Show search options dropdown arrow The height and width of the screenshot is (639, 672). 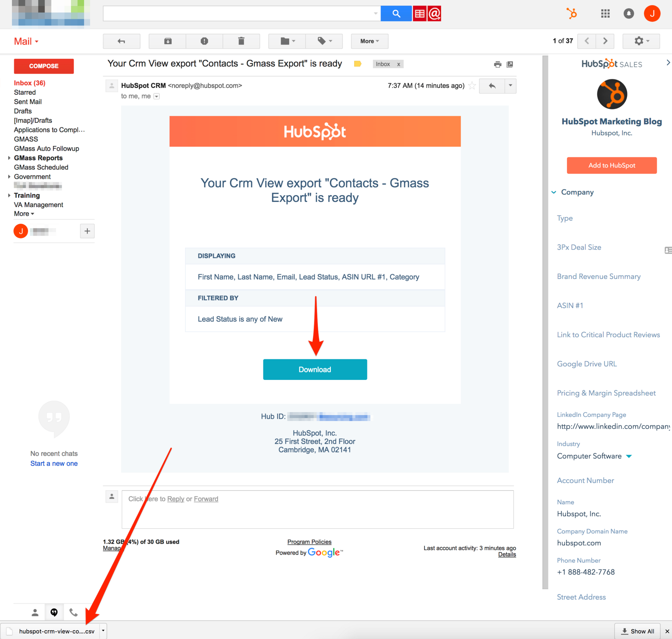click(375, 14)
